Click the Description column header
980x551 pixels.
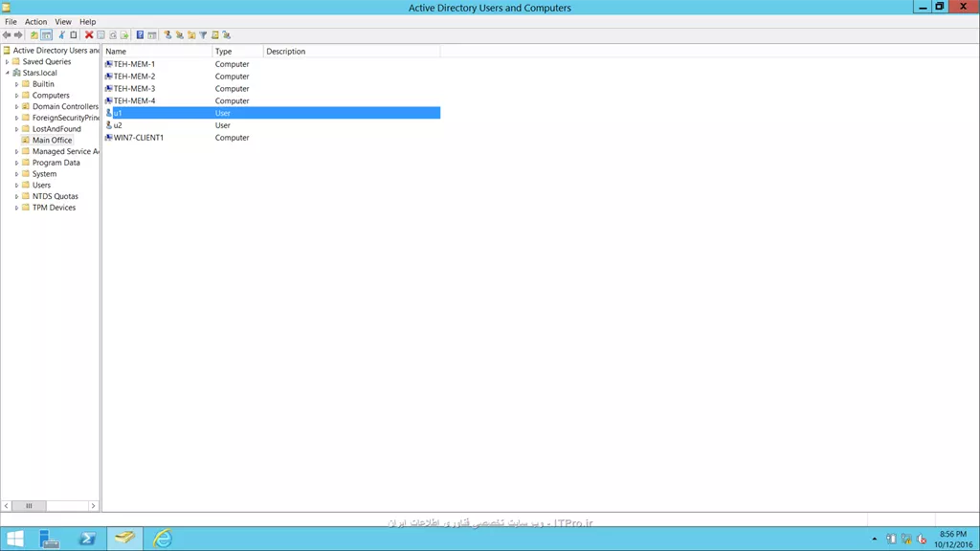[351, 52]
